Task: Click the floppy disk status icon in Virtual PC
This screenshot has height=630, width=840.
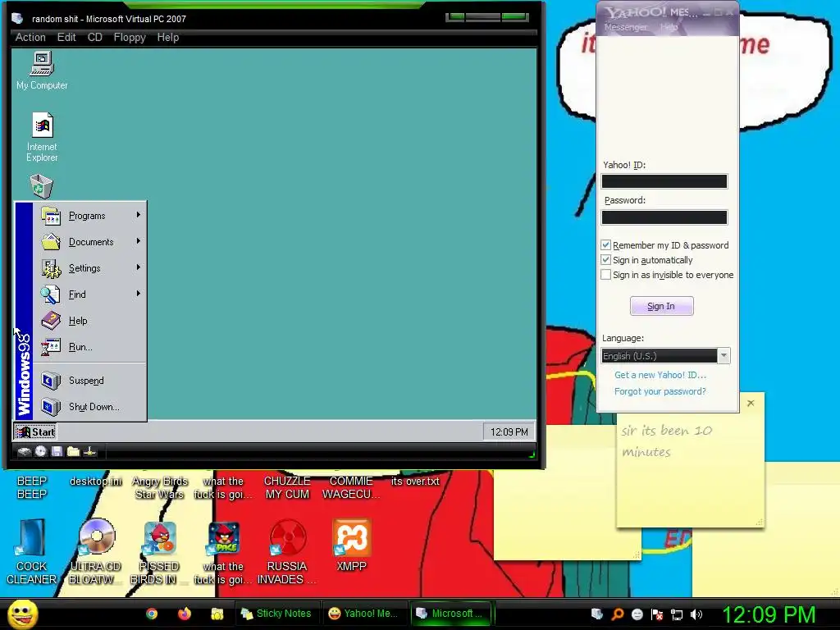Action: point(57,452)
